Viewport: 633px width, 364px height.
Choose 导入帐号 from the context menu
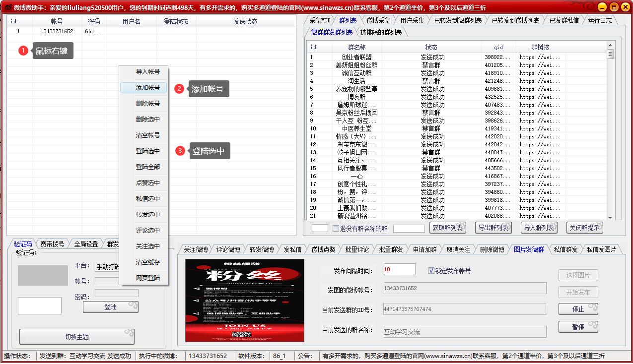[148, 72]
